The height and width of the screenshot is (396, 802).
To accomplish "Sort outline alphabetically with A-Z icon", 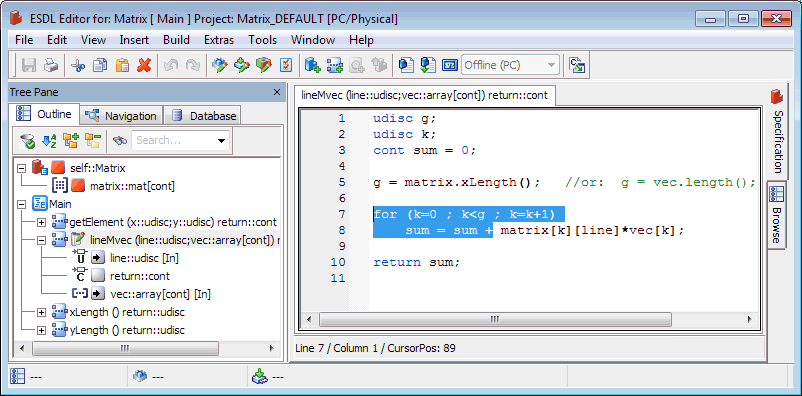I will (49, 141).
